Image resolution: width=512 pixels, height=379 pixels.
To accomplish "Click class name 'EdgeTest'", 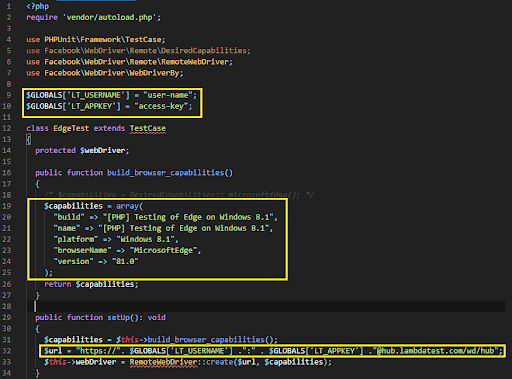I will point(71,128).
